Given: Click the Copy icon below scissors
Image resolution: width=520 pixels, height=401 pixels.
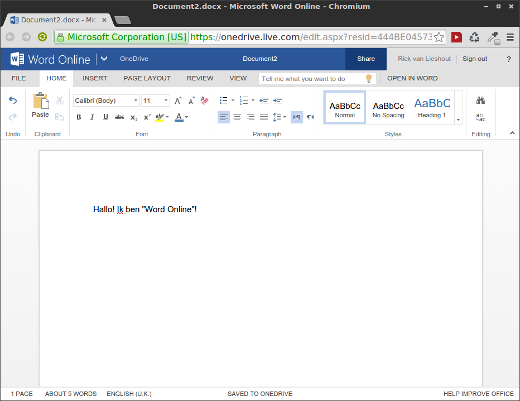Looking at the screenshot, I should [x=60, y=117].
